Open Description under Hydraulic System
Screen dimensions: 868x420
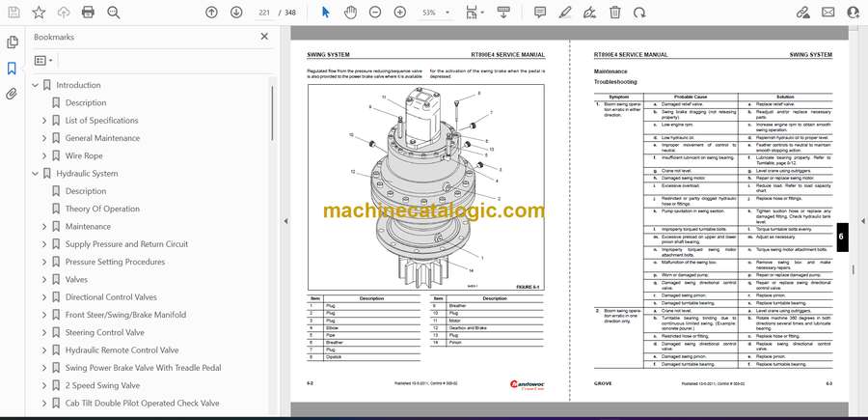point(86,191)
